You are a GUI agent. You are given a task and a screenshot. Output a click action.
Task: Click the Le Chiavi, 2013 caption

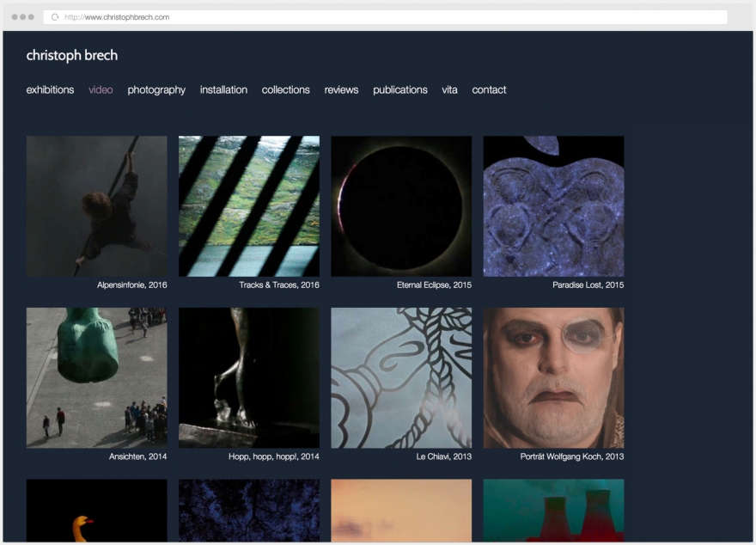[444, 456]
